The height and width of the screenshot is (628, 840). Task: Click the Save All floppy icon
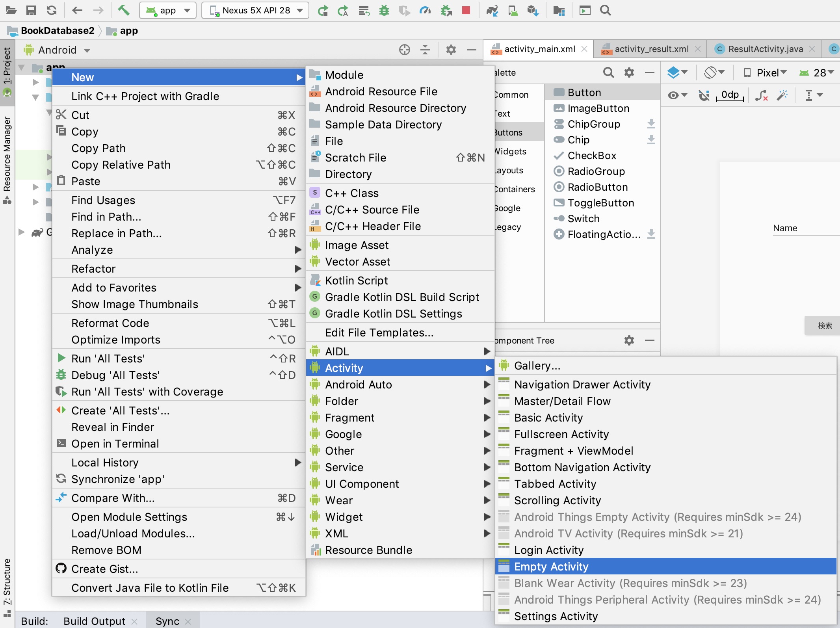pyautogui.click(x=31, y=10)
